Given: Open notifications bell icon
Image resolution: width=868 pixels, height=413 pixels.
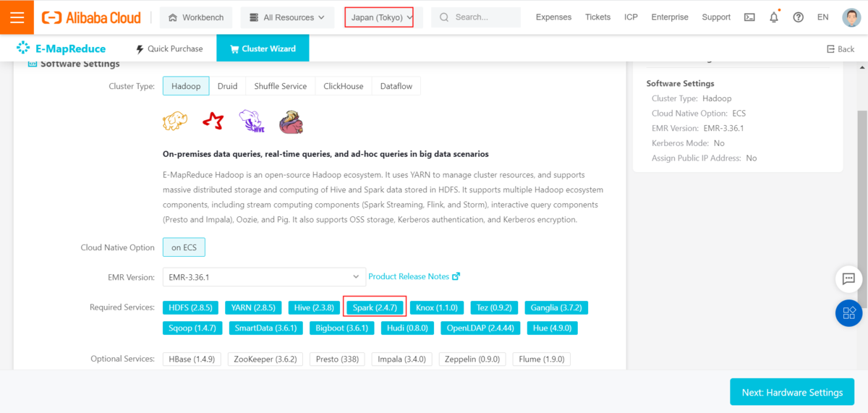Looking at the screenshot, I should coord(774,17).
